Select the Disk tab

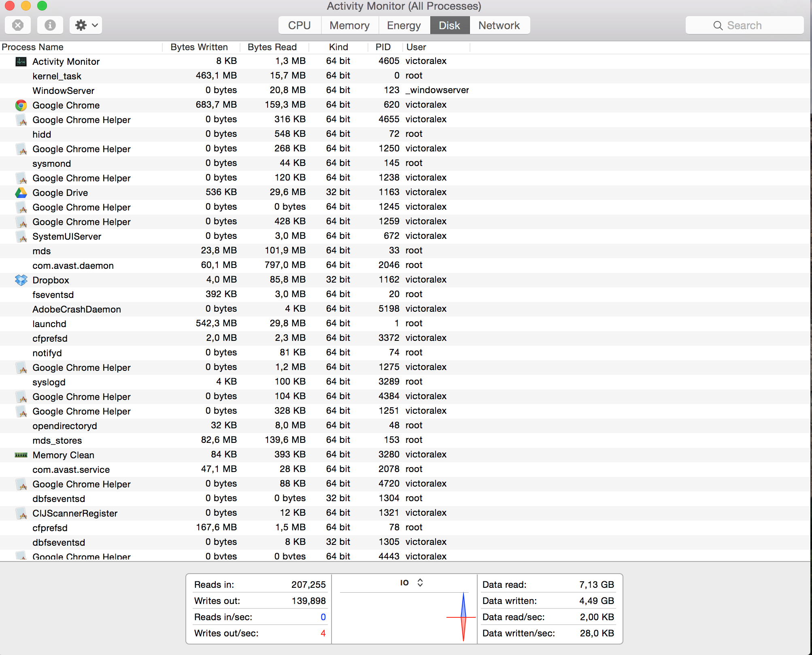click(x=450, y=26)
